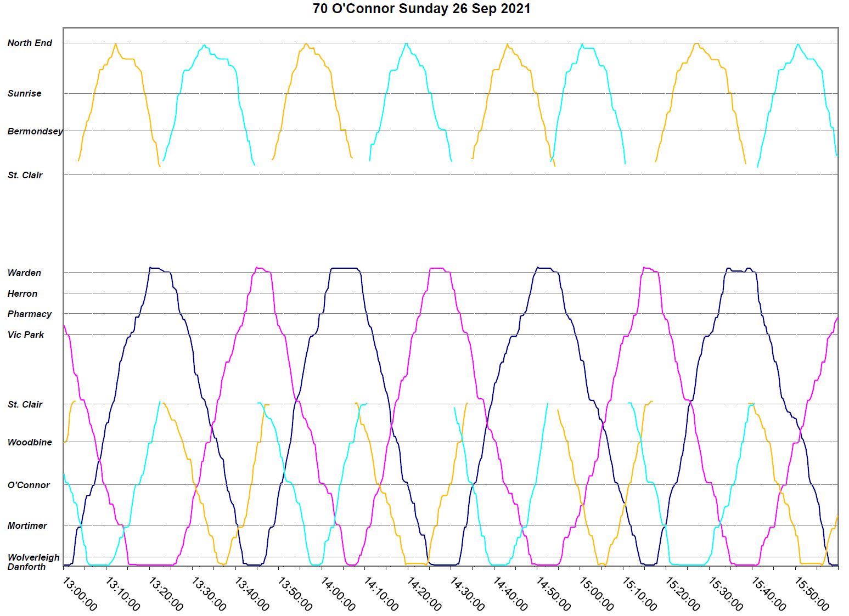Click the Sunrise stop label
This screenshot has width=849, height=616.
pos(24,94)
